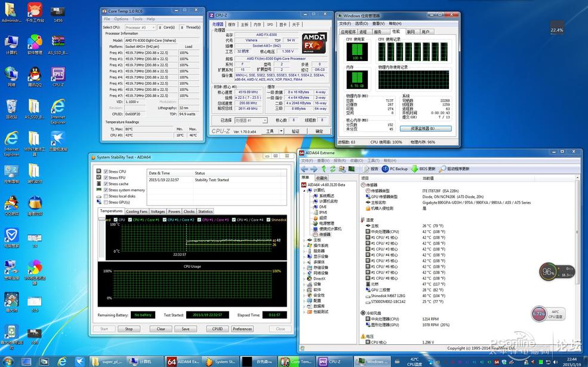Open the CPU-Z Tools button dropdown arrow
Screen dimensions: 588x367
click(281, 131)
